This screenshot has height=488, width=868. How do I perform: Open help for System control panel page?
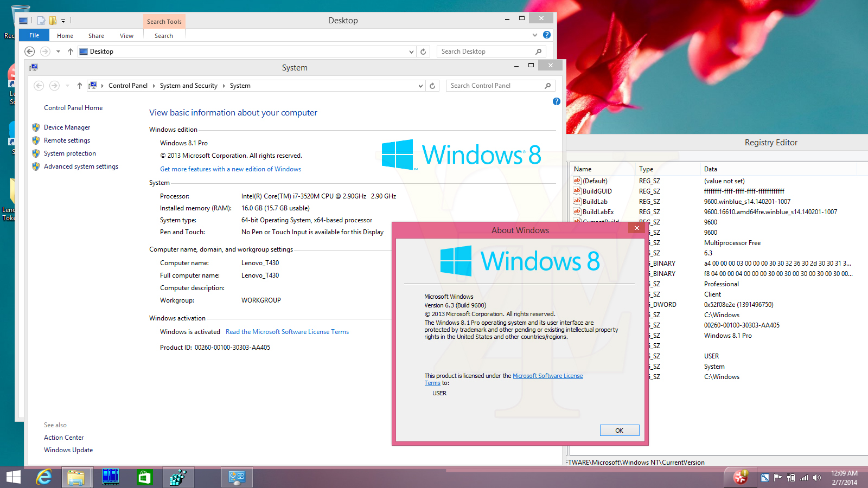[556, 101]
